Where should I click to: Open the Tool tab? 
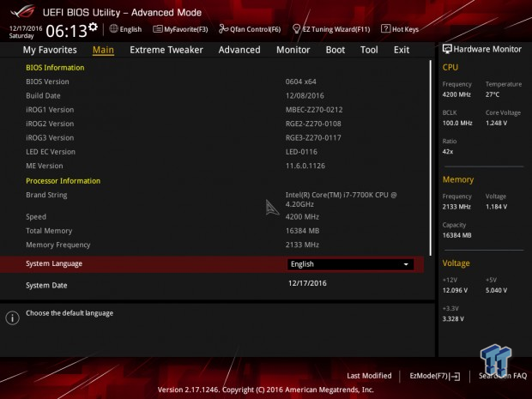click(369, 50)
